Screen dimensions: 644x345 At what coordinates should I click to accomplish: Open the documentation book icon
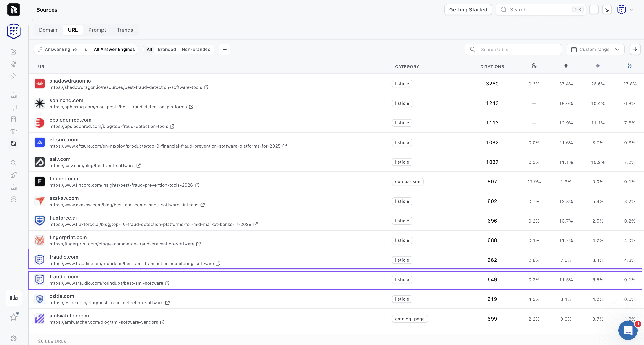(x=594, y=10)
